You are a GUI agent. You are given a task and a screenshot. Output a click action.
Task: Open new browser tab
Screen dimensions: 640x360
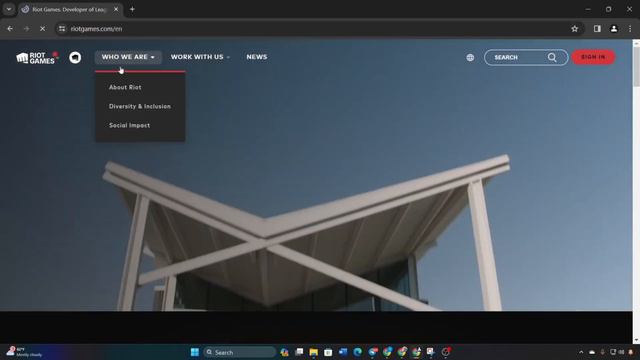pyautogui.click(x=132, y=9)
